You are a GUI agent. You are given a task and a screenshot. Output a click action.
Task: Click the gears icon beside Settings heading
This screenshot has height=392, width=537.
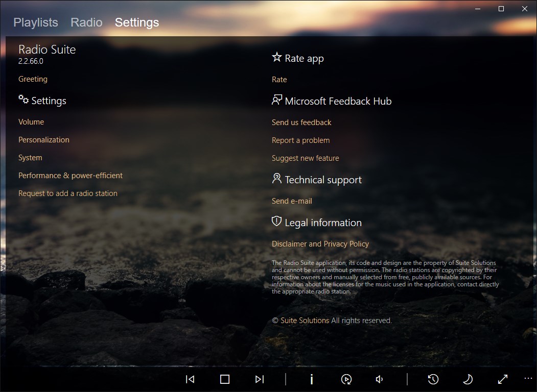point(24,99)
